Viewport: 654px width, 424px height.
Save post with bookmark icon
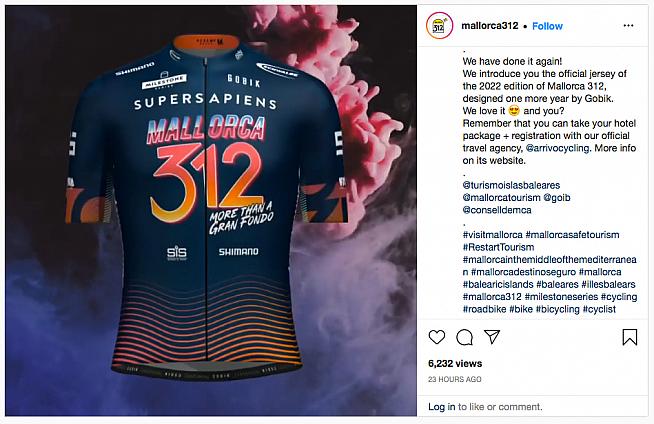pos(629,337)
